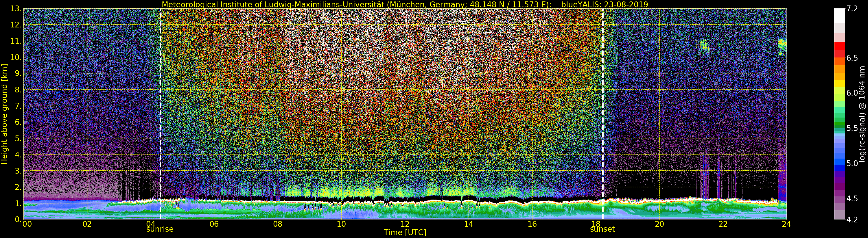Click the 'sunset' label below the time axis
The image size is (868, 238).
[x=602, y=229]
